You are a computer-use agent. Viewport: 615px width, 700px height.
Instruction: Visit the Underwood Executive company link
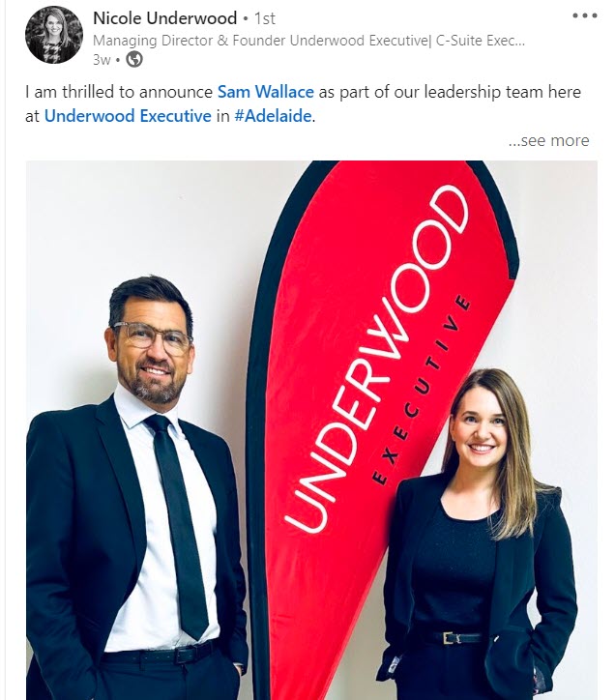click(x=128, y=116)
